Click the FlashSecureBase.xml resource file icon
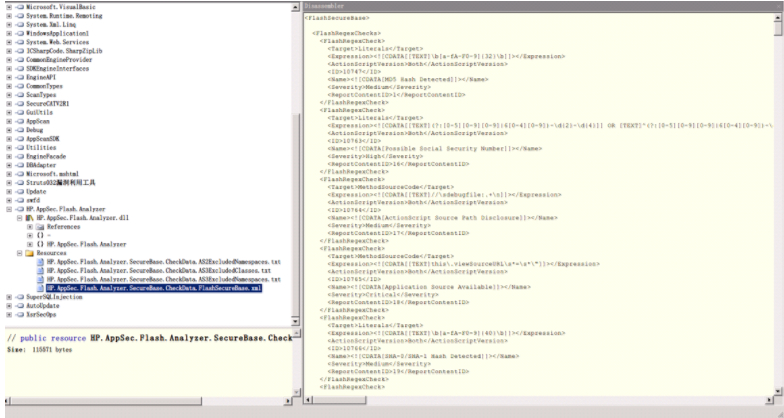 click(x=40, y=288)
